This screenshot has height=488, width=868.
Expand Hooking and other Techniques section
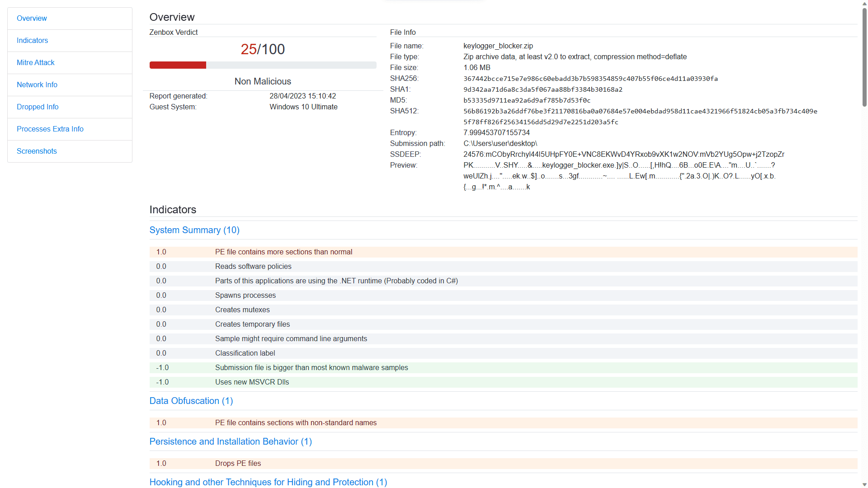(x=268, y=482)
